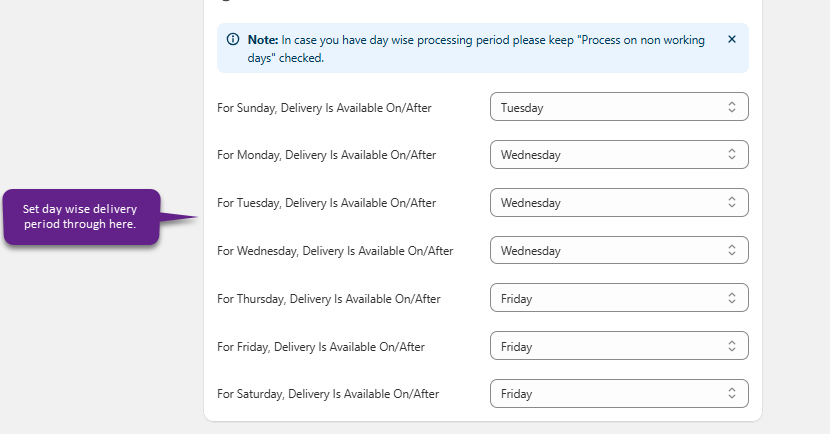830x434 pixels.
Task: Click the chevron arrows on Thursday's select
Action: click(732, 299)
